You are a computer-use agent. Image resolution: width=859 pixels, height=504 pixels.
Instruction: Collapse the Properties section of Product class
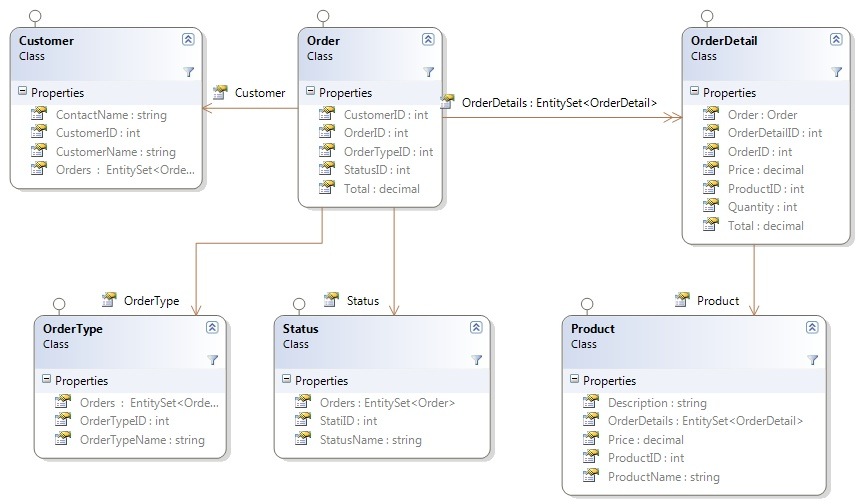tap(575, 379)
